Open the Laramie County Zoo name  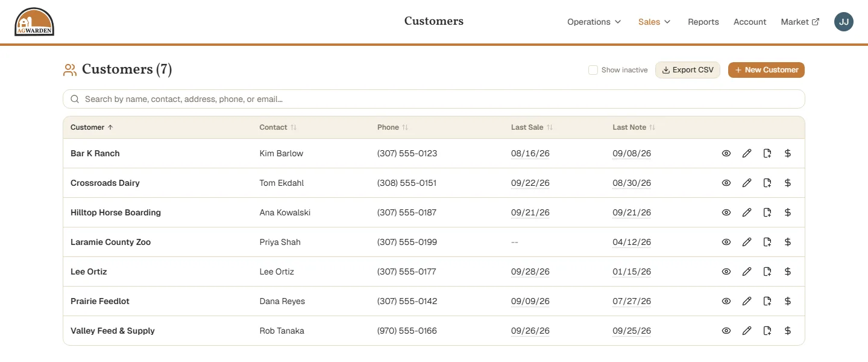(111, 242)
